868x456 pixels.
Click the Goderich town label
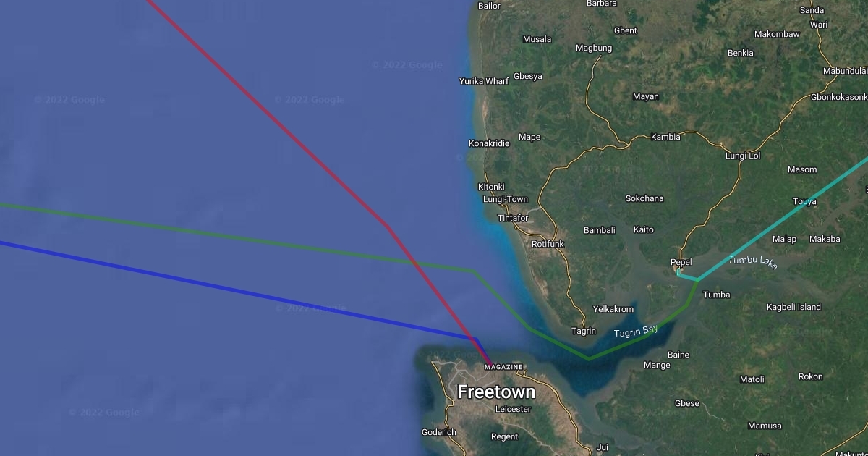pyautogui.click(x=439, y=432)
